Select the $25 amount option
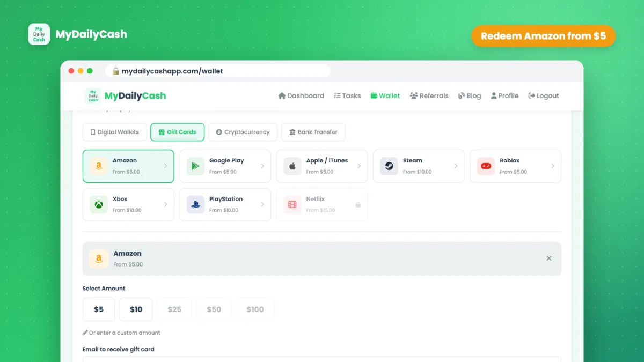 (x=174, y=309)
